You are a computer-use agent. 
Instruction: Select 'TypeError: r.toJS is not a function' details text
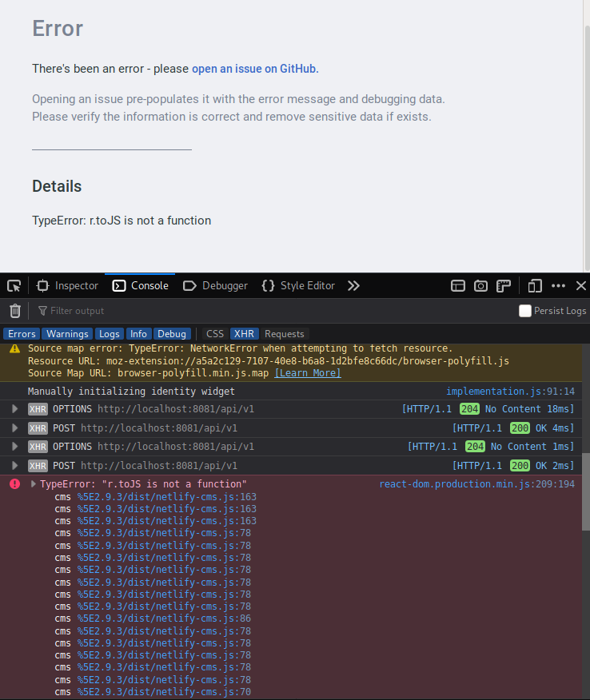[122, 221]
